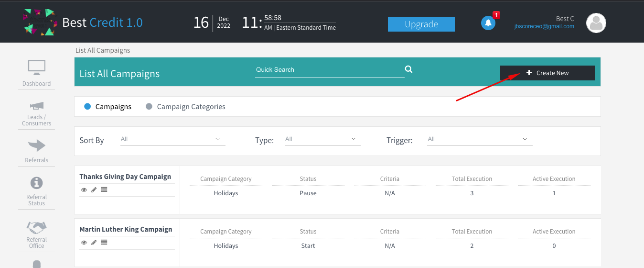644x268 pixels.
Task: Click the Pause status of Thanks Giving campaign
Action: coord(308,193)
